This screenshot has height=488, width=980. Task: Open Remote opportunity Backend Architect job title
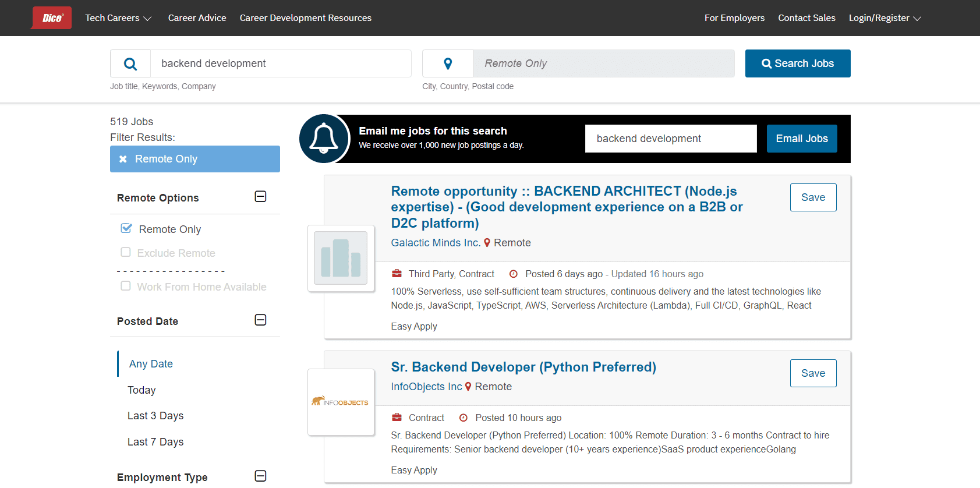[x=567, y=207]
